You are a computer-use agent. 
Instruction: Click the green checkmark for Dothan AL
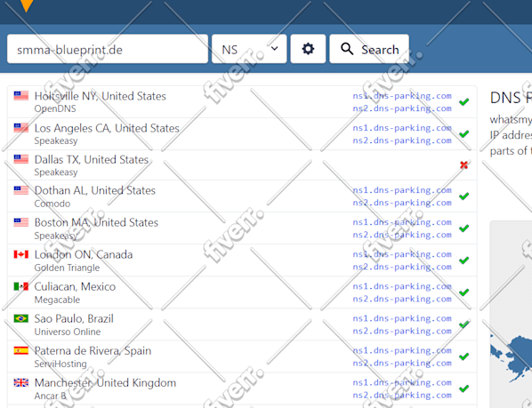pyautogui.click(x=463, y=196)
